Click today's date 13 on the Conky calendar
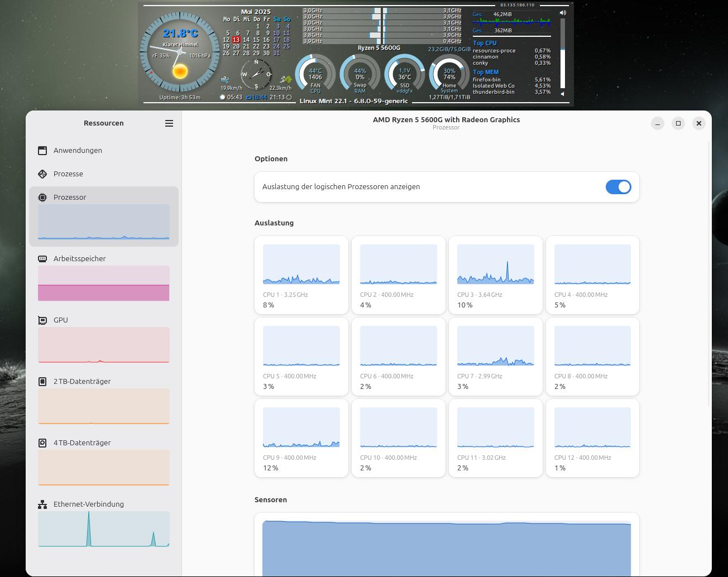 (236, 40)
